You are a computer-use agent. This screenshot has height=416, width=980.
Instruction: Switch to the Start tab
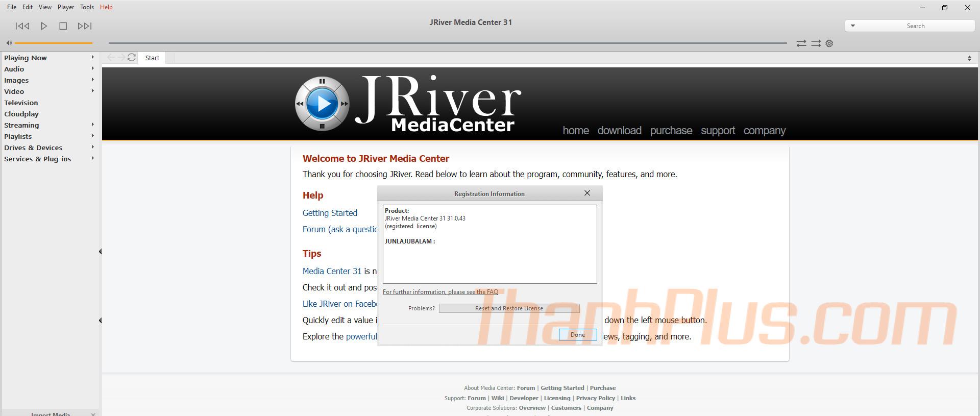click(x=152, y=58)
